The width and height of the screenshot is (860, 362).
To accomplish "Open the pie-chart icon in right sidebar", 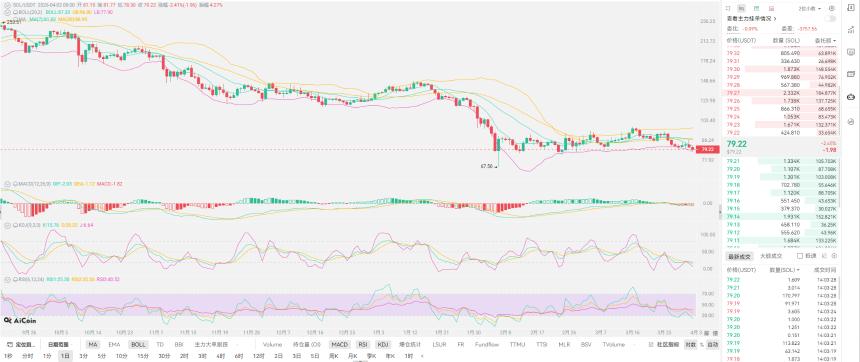I will click(851, 121).
